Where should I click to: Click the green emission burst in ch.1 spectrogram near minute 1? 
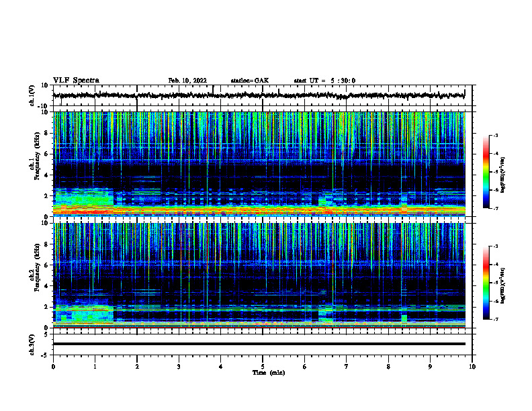click(84, 198)
